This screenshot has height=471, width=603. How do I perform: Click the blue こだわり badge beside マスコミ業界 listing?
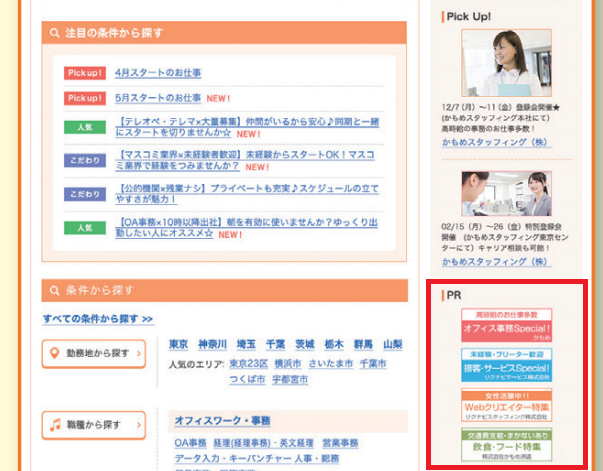pyautogui.click(x=85, y=160)
